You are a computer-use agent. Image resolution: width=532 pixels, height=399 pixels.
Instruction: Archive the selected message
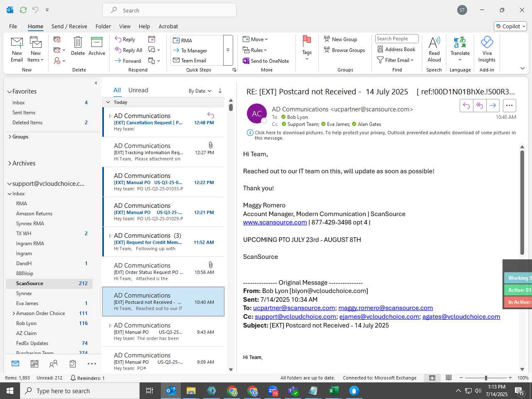point(97,46)
